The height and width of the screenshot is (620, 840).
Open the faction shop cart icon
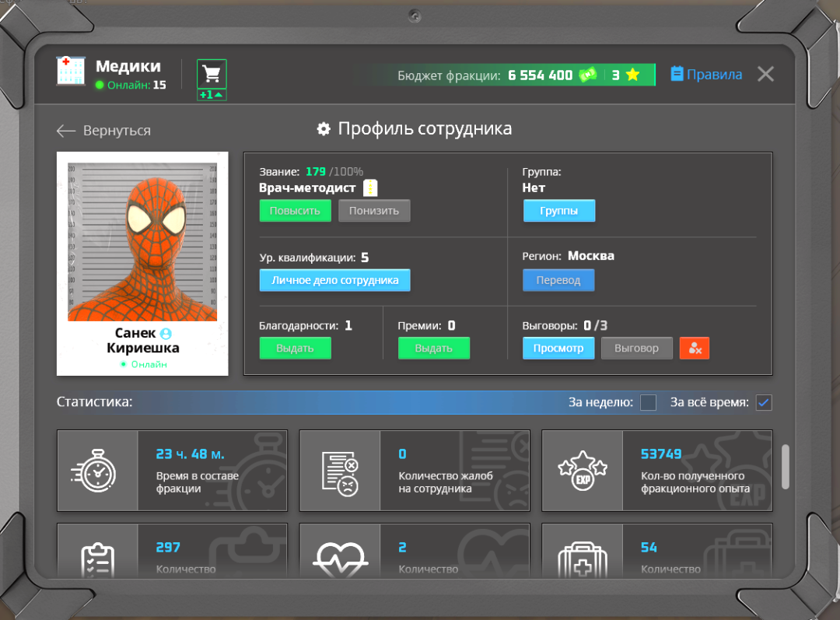[x=212, y=74]
